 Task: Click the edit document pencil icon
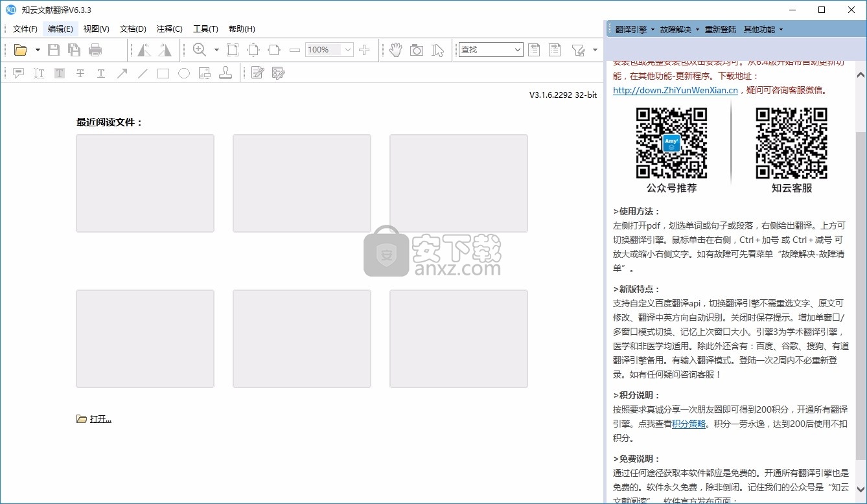pos(258,73)
